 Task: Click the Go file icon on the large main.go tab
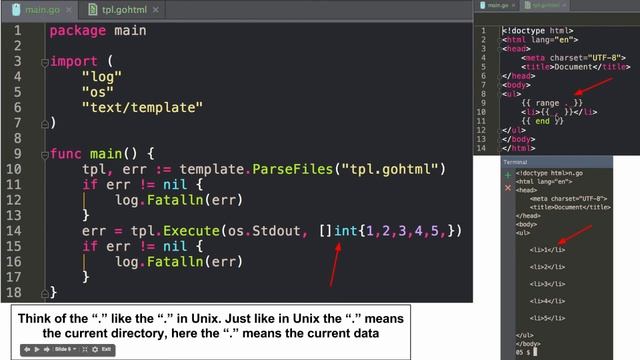point(16,10)
